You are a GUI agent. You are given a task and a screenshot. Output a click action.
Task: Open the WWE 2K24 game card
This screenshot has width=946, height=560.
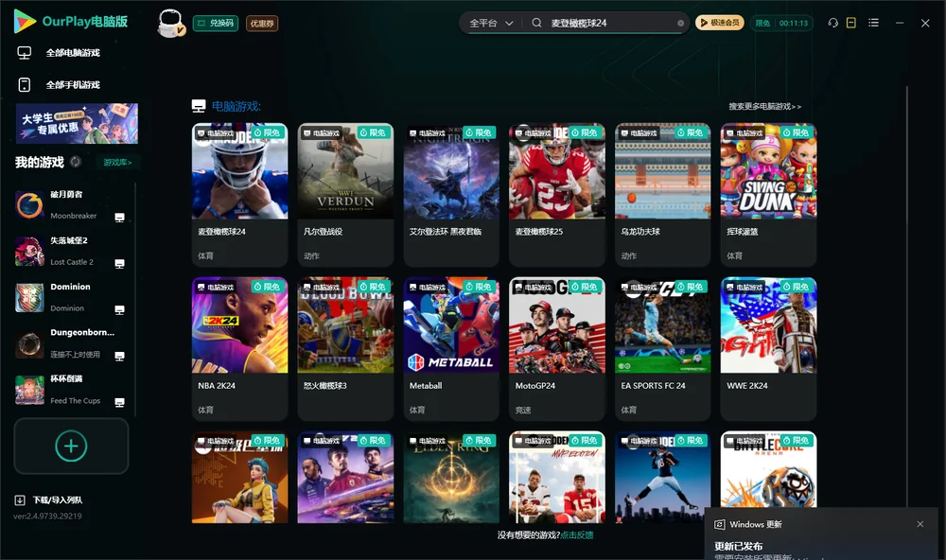pyautogui.click(x=768, y=349)
